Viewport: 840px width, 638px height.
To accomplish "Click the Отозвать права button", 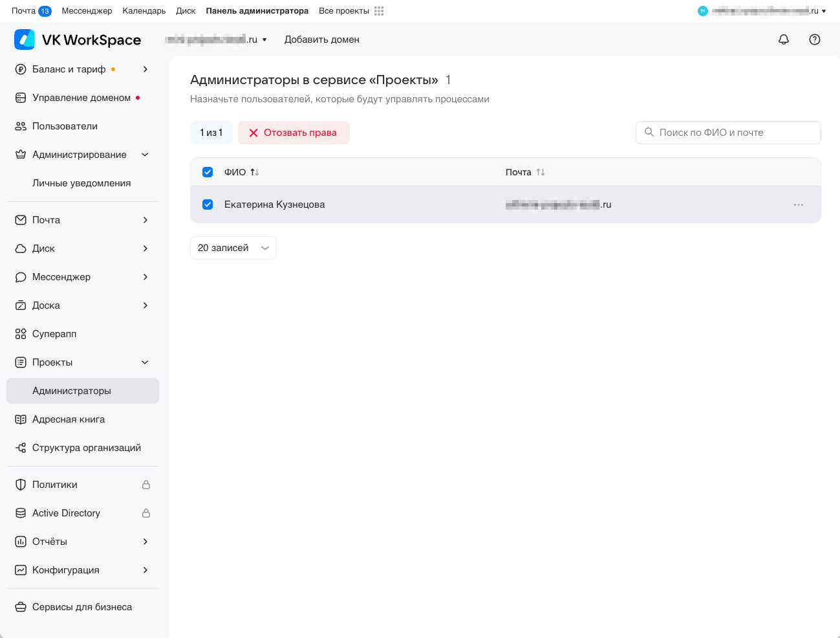I will tap(294, 133).
